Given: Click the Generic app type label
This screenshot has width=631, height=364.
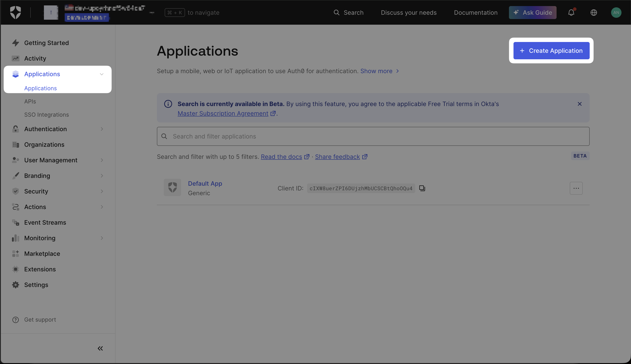Looking at the screenshot, I should tap(199, 193).
